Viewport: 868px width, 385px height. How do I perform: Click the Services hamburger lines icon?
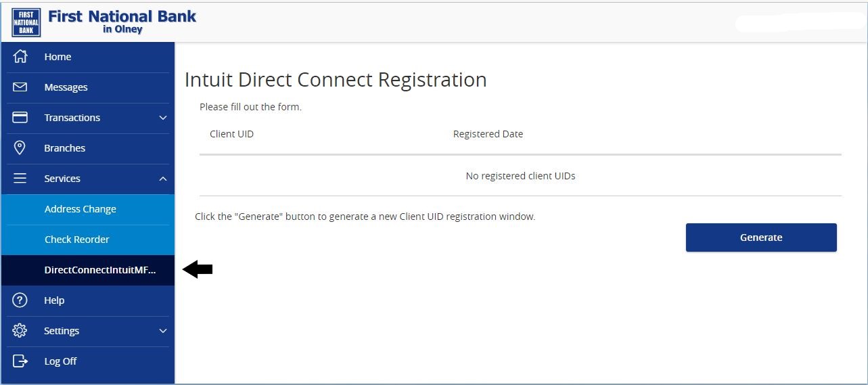[x=20, y=179]
